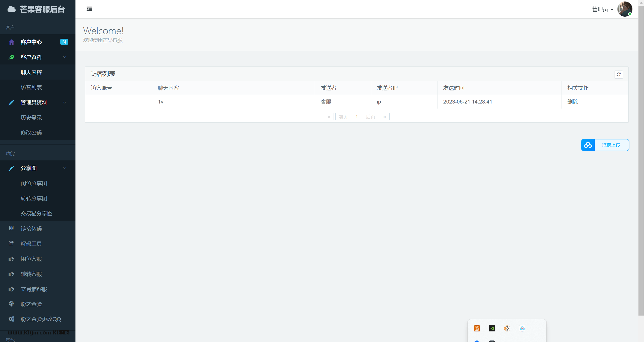Click the vertical page scrollbar
This screenshot has width=644, height=342.
pos(641,161)
